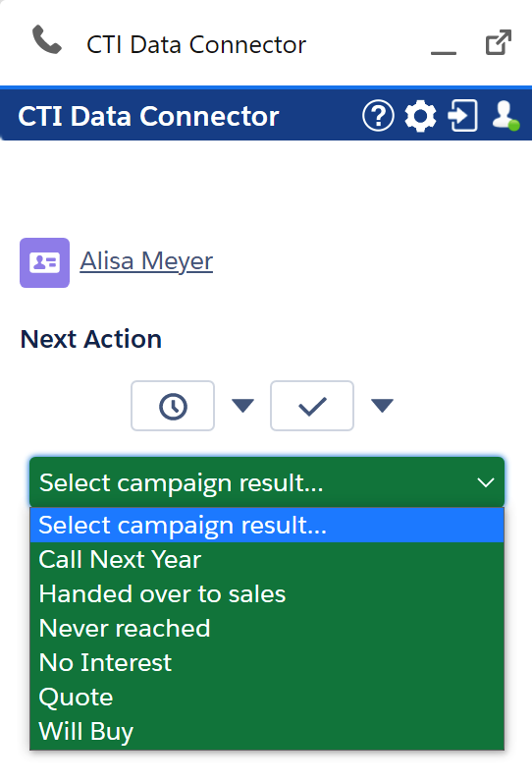The image size is (532, 784).
Task: Pick No Interest campaign result
Action: tap(267, 663)
